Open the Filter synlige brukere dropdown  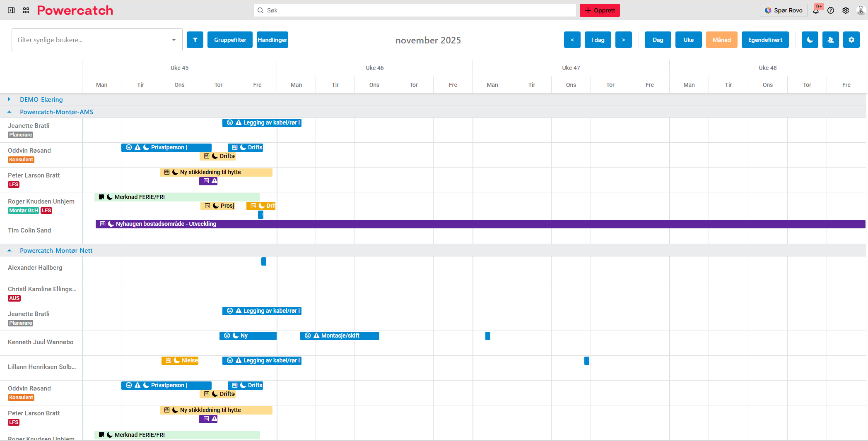[x=97, y=40]
